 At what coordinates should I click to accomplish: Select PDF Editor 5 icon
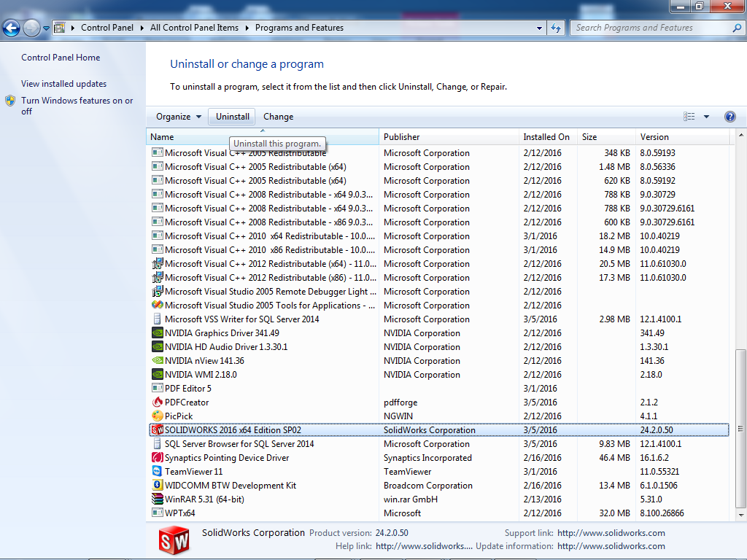click(158, 388)
